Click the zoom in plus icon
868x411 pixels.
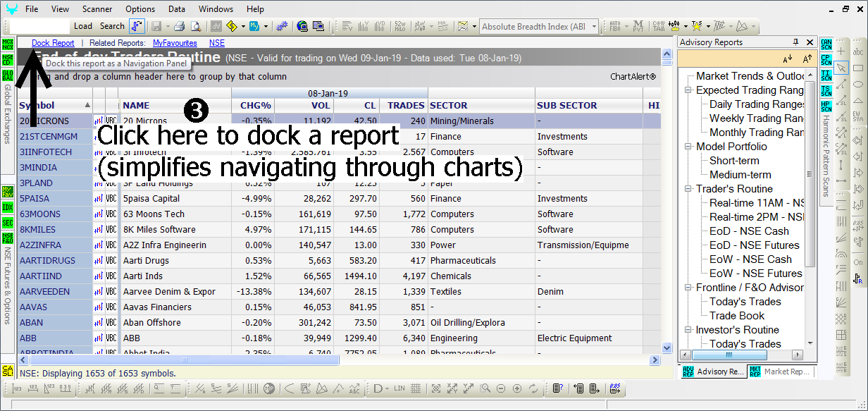(517, 388)
